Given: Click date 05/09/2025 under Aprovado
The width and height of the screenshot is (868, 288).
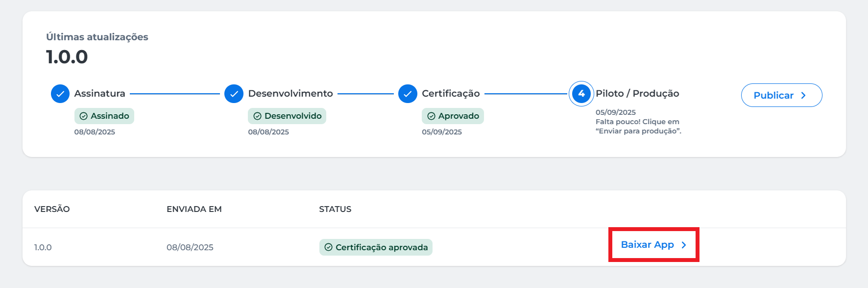Looking at the screenshot, I should click(442, 132).
